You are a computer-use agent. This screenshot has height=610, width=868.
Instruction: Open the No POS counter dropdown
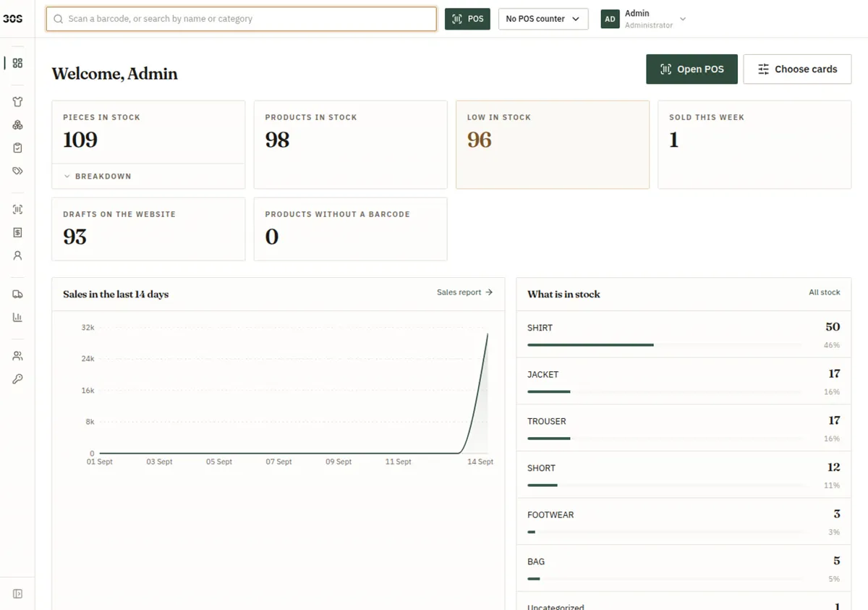(543, 19)
